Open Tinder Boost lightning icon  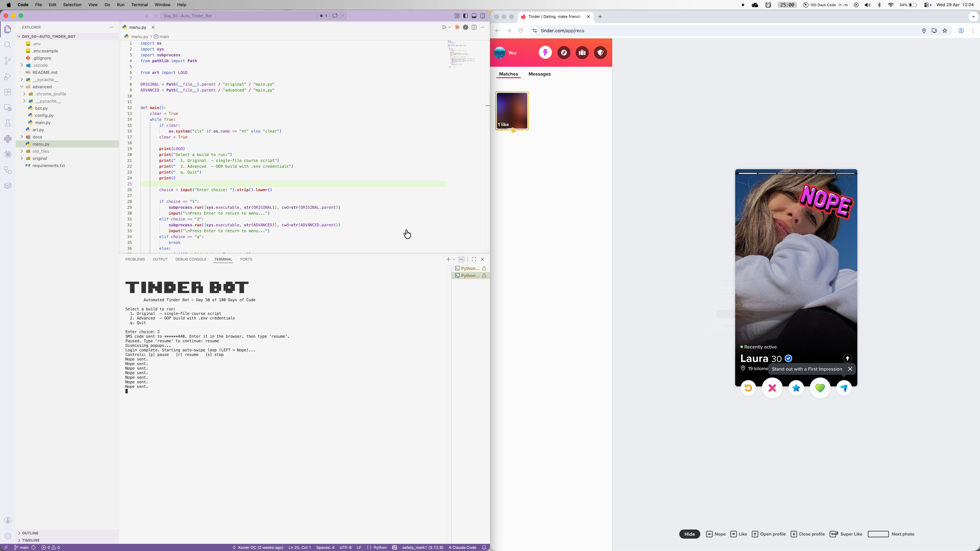(545, 52)
